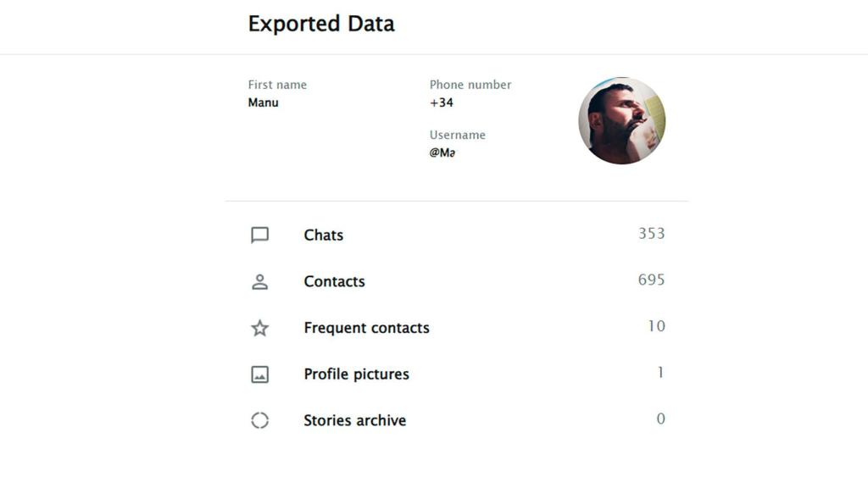Open the Profile pictures image icon
Screen dimensions: 868x488
point(260,374)
